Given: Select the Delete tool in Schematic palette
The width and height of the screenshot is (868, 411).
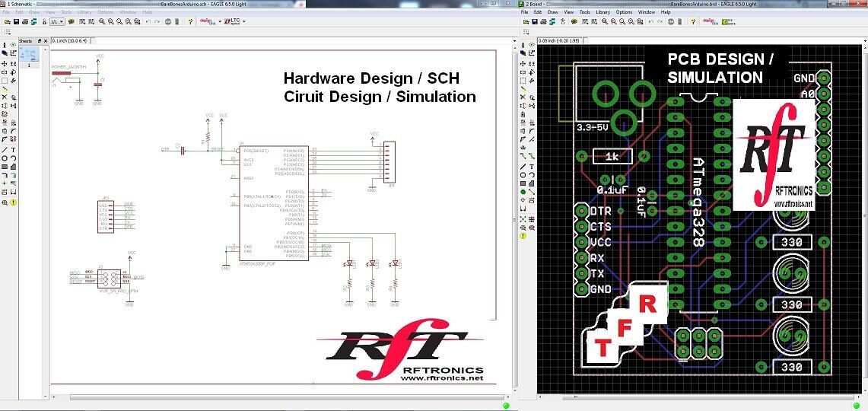Looking at the screenshot, I should point(5,97).
